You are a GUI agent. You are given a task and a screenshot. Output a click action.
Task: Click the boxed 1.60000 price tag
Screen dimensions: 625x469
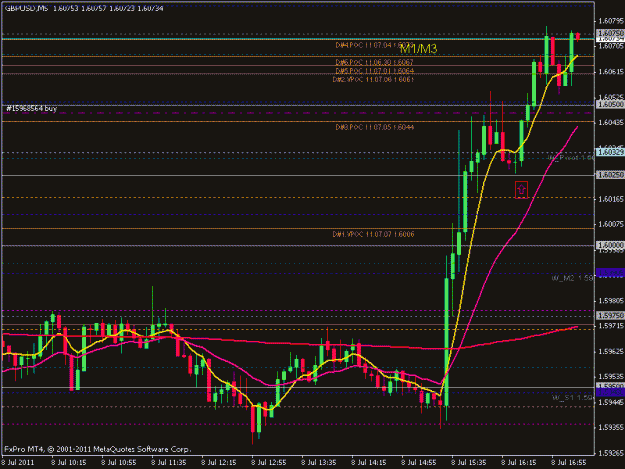tap(610, 245)
